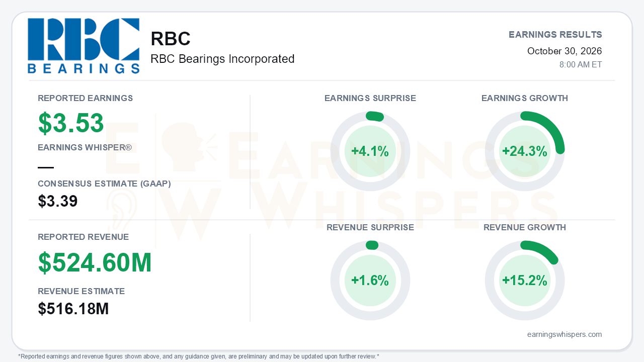The height and width of the screenshot is (362, 644).
Task: Click the REVENUE ESTIMATE label
Action: click(x=82, y=291)
